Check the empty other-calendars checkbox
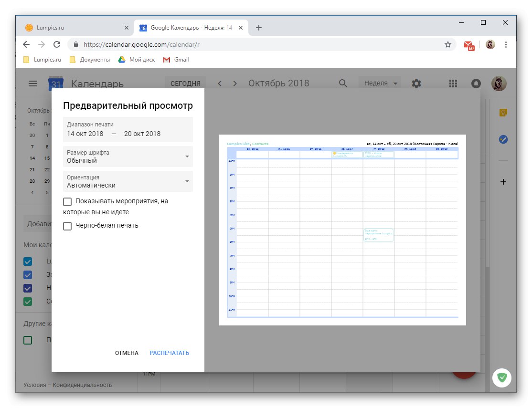The height and width of the screenshot is (408, 532). (x=28, y=340)
